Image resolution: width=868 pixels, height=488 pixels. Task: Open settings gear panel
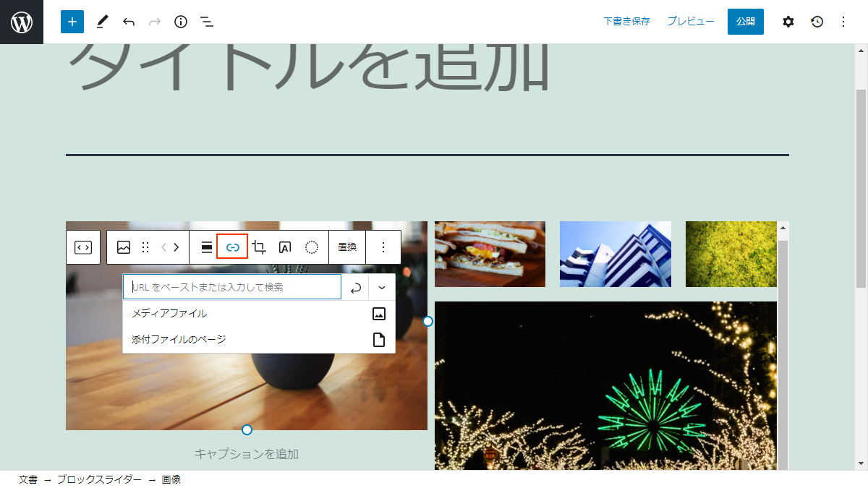click(788, 22)
